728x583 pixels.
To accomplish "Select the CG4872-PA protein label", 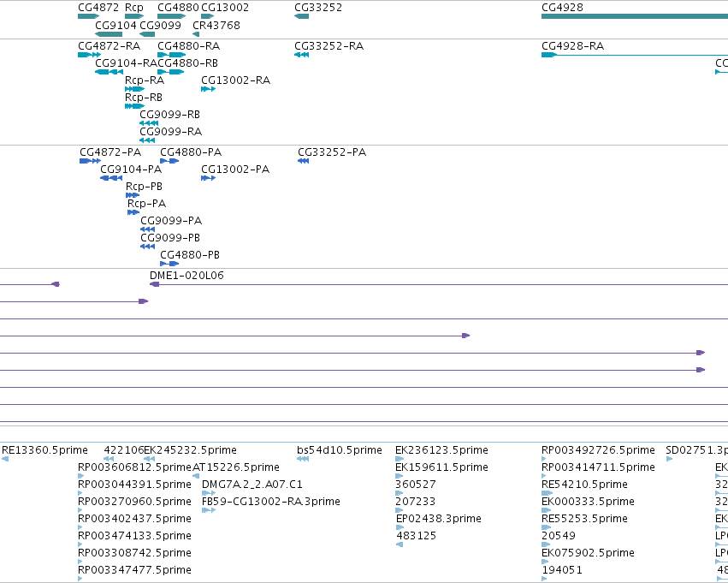I will click(x=110, y=152).
